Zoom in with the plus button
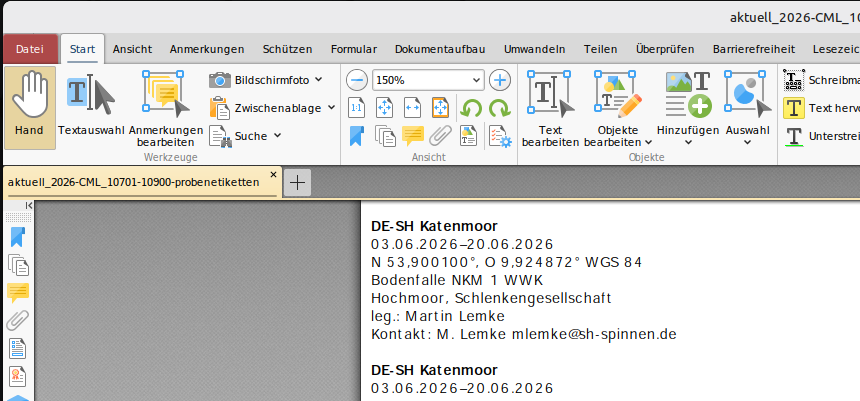 [499, 80]
